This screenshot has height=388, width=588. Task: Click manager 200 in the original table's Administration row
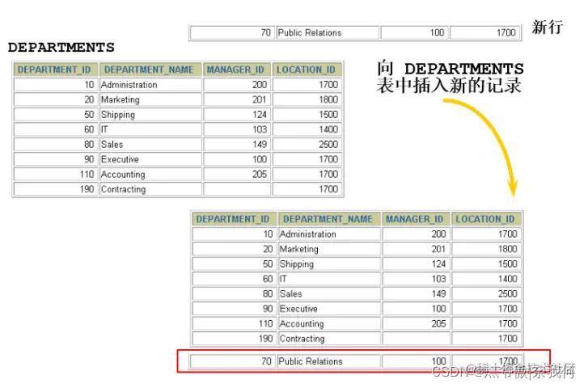(x=260, y=85)
